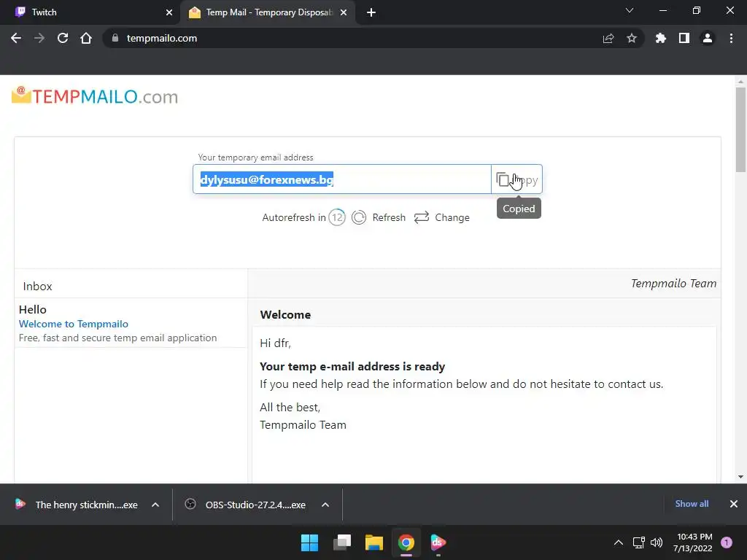Open Task View on the taskbar
The height and width of the screenshot is (560, 747).
(x=342, y=542)
